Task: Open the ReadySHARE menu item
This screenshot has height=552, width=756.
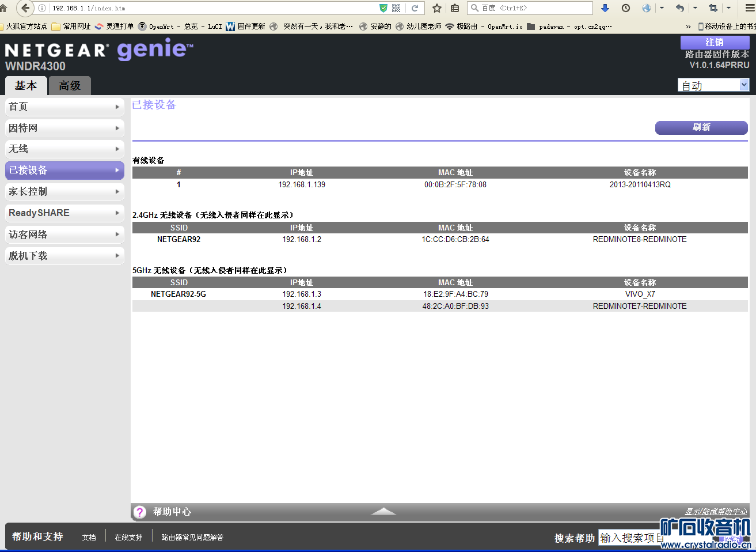Action: [64, 213]
